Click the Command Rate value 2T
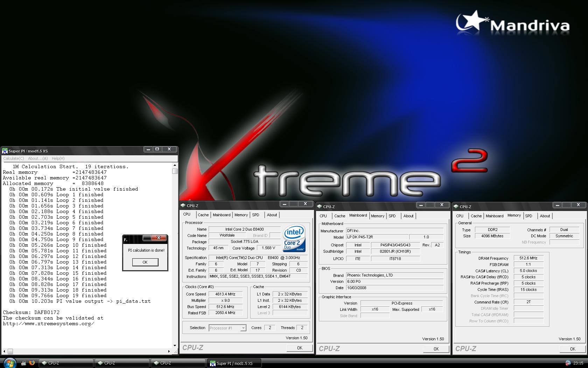Screen dimensions: 588x368 coord(528,302)
